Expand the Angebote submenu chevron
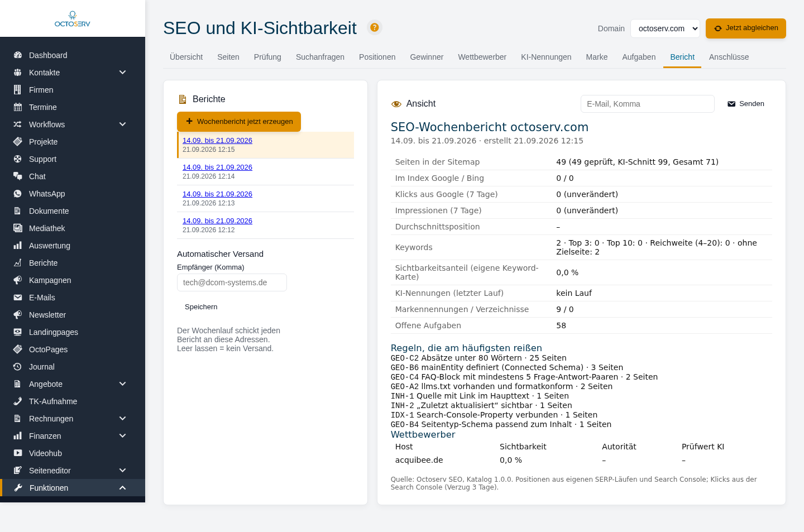The width and height of the screenshot is (804, 532). click(123, 384)
